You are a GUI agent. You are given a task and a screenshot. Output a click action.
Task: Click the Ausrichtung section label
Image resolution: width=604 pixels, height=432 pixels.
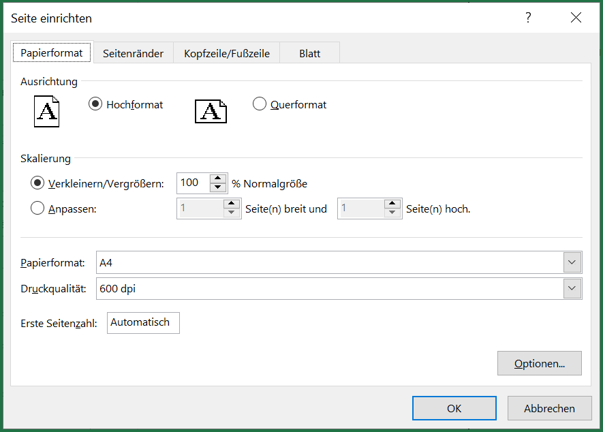pyautogui.click(x=49, y=82)
